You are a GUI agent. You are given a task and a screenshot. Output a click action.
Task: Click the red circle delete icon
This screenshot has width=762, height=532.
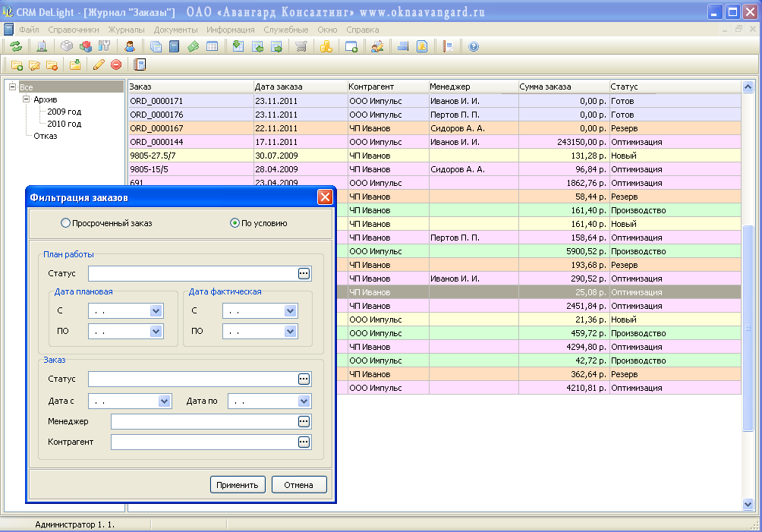pyautogui.click(x=116, y=65)
